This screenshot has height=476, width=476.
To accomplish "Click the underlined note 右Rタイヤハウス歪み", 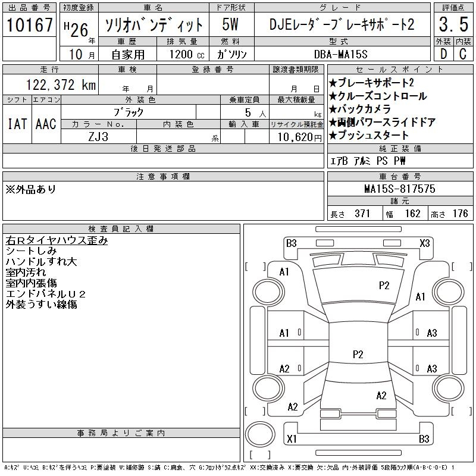I will (57, 240).
